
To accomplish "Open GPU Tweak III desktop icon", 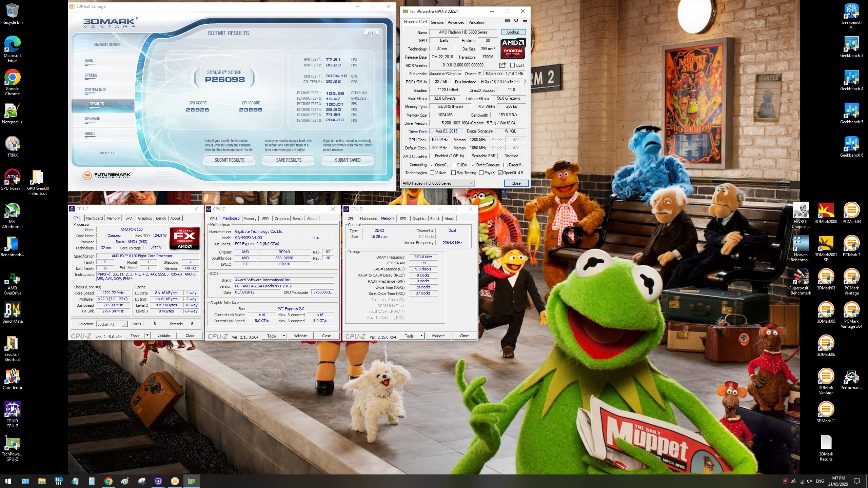I will (12, 180).
